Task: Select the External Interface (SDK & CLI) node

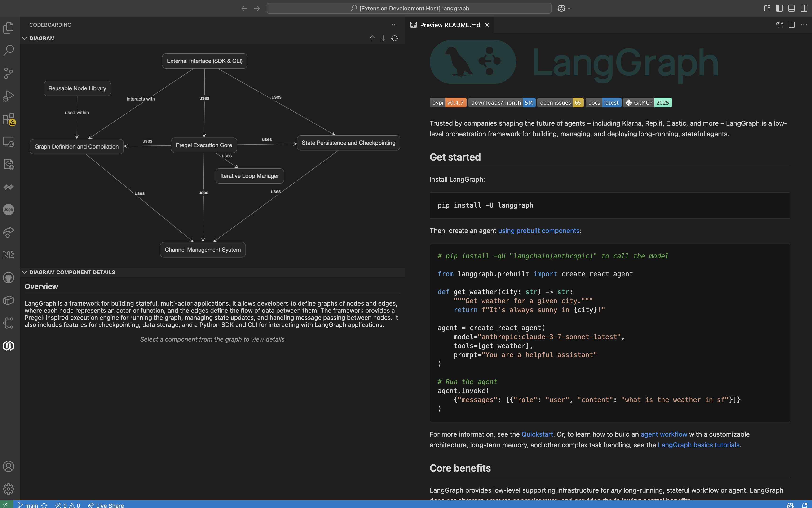Action: coord(204,61)
